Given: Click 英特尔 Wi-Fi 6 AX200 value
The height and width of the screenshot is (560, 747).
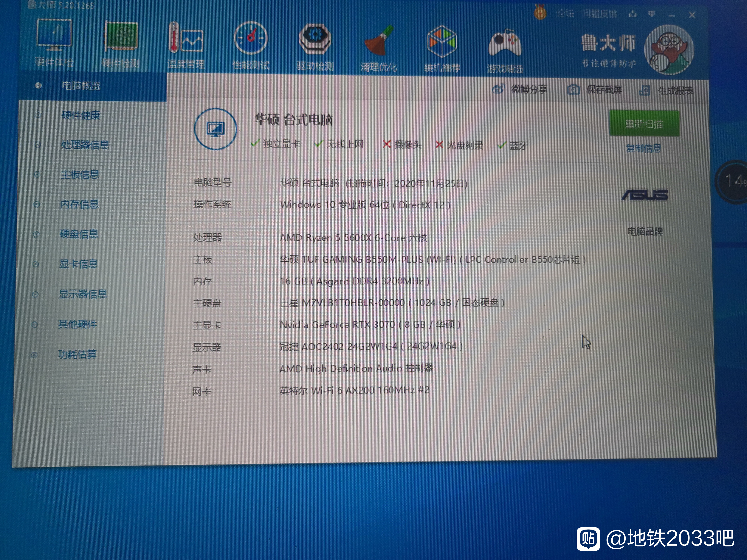Looking at the screenshot, I should click(354, 390).
